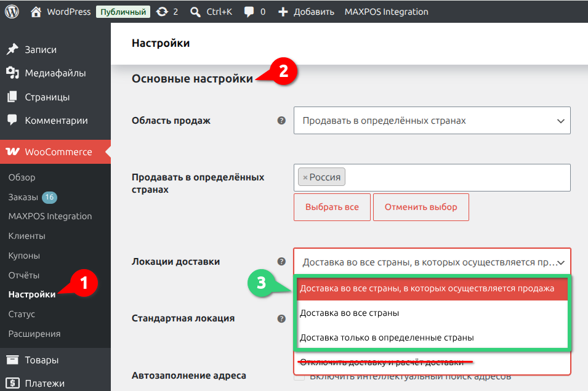Click the dollar icon for Платежи
588x391 pixels.
[12, 383]
